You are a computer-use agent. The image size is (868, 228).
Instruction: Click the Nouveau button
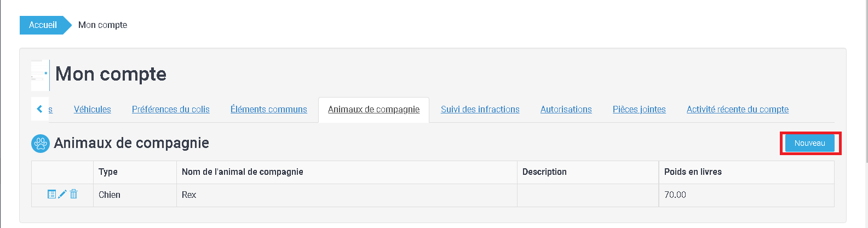pyautogui.click(x=809, y=143)
